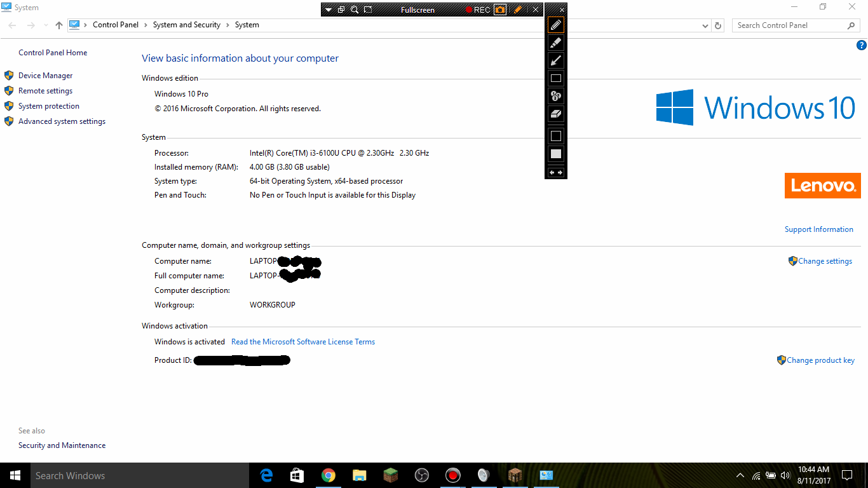Click the recorder magnifier icon
The width and height of the screenshot is (868, 488).
click(x=355, y=10)
